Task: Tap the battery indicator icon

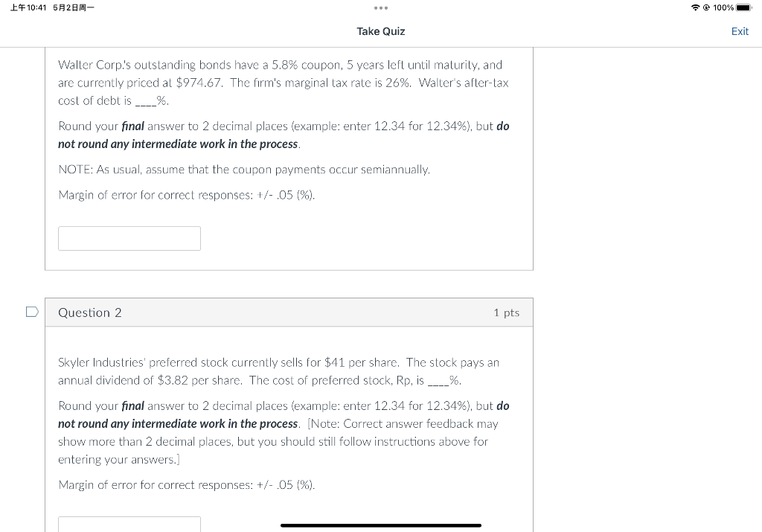Action: pos(744,7)
